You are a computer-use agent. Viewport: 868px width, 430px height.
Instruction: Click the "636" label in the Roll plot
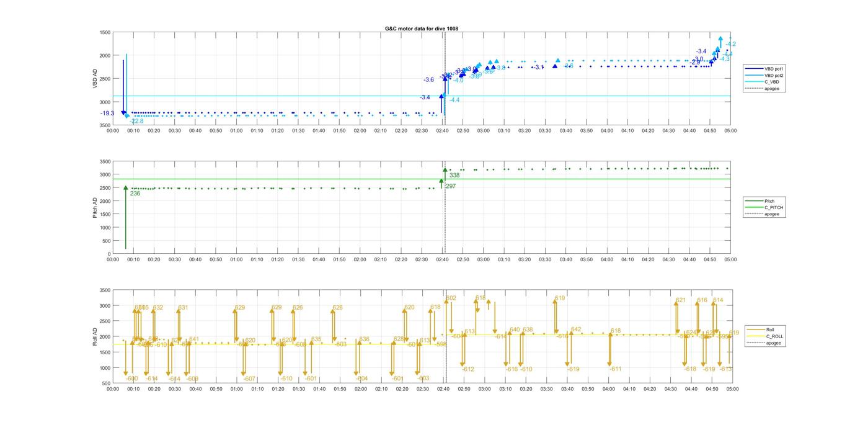(364, 339)
